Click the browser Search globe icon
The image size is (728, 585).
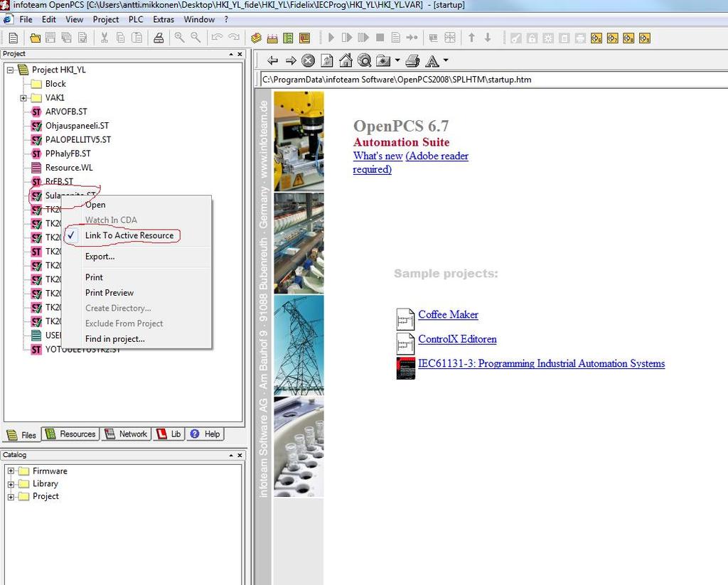click(365, 60)
